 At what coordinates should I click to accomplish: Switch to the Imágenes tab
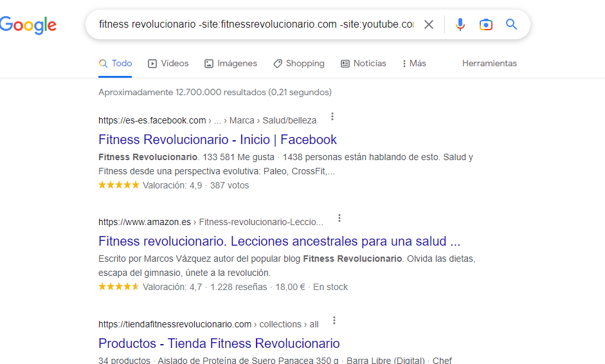[x=231, y=63]
